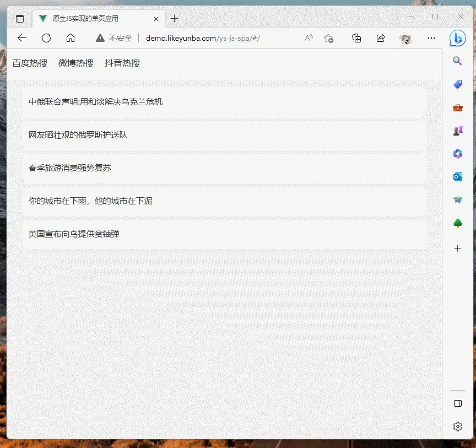476x448 pixels.
Task: Close the 原生JS实现的单页应用 tab
Action: (156, 19)
